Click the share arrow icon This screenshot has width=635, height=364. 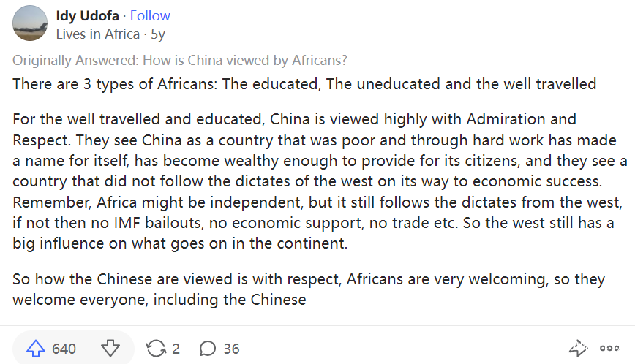click(578, 349)
